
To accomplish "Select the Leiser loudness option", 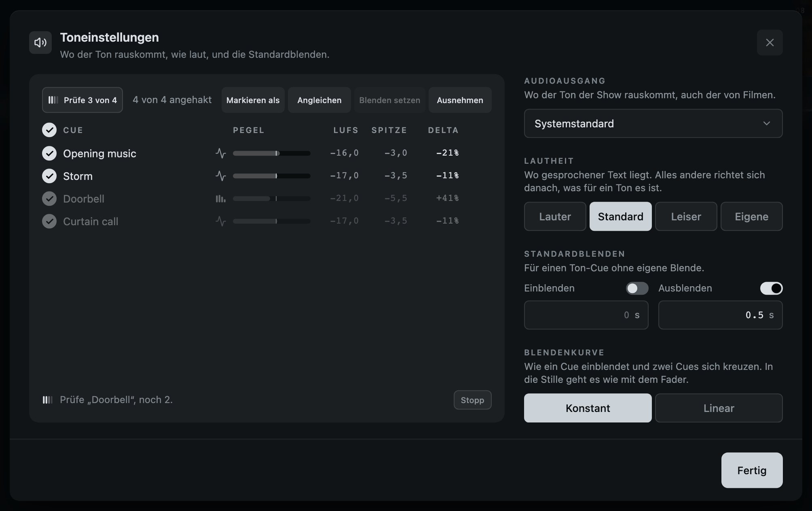I will [x=686, y=216].
